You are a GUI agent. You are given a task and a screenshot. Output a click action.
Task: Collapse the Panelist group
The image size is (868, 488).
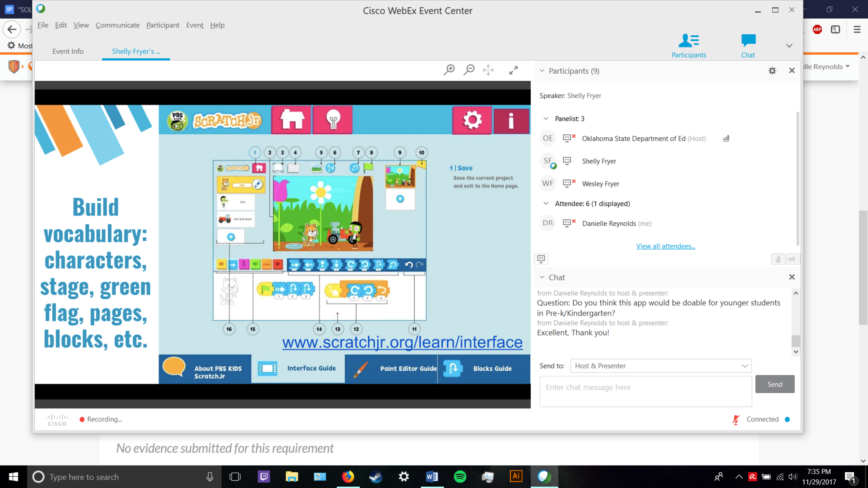(546, 119)
